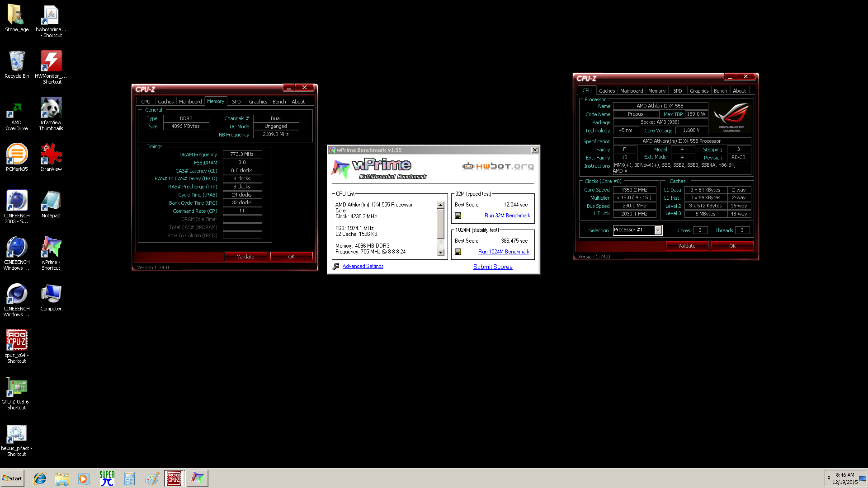
Task: Open Advanced Settings link in wPrime
Action: 363,266
